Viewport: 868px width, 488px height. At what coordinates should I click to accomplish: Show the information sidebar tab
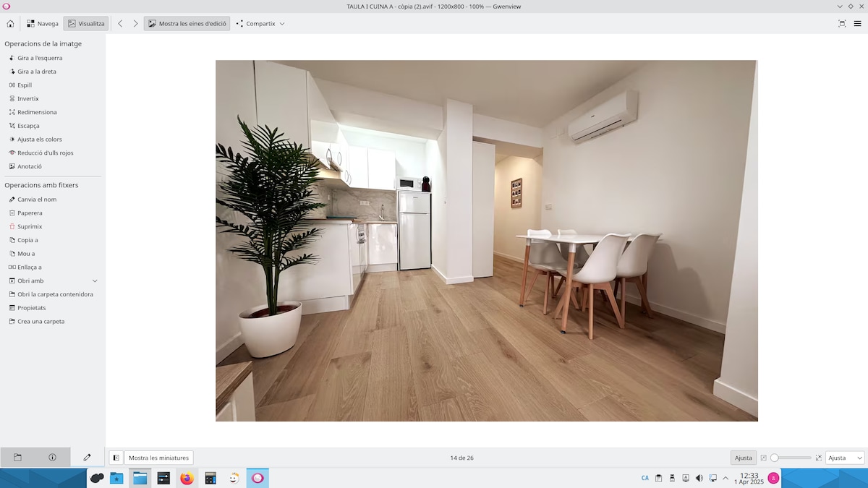click(x=52, y=458)
